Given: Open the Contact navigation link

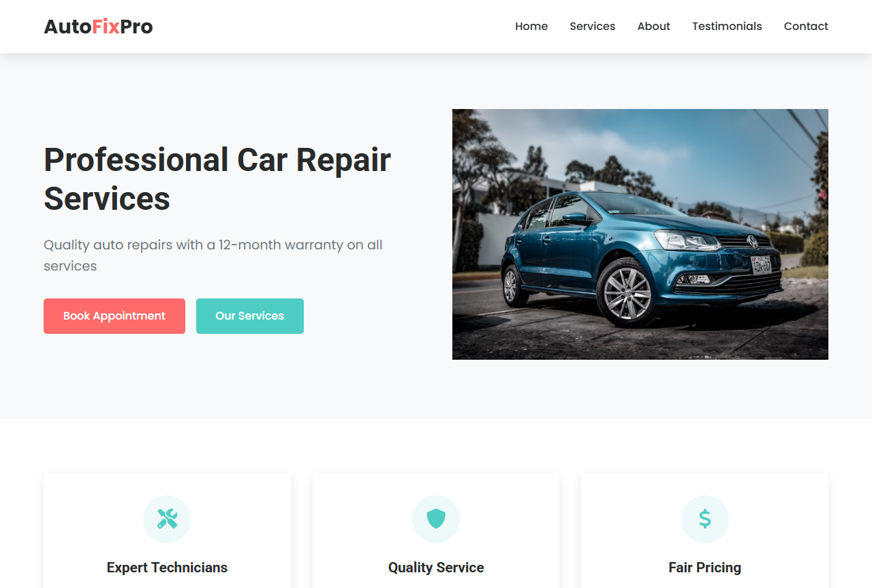Looking at the screenshot, I should [x=806, y=27].
